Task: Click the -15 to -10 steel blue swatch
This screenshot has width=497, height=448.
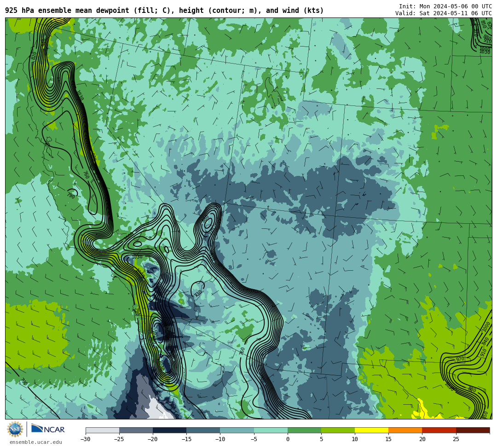Action: 203,430
